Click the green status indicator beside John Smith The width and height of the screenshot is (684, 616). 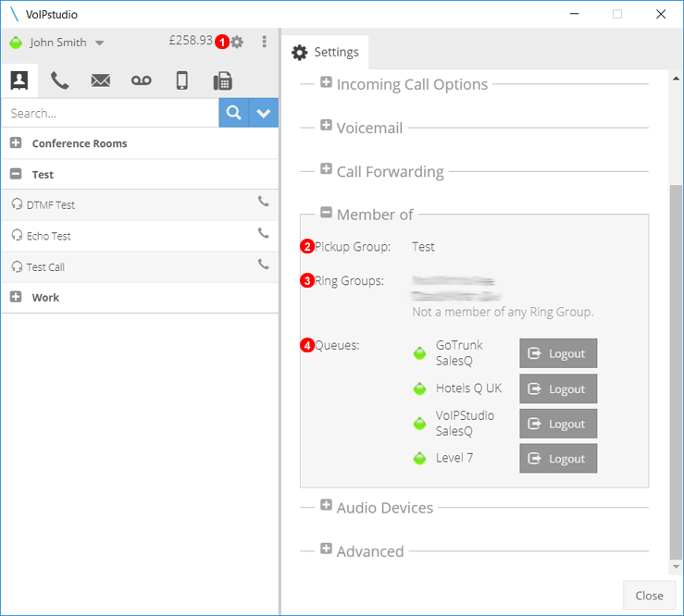coord(16,43)
